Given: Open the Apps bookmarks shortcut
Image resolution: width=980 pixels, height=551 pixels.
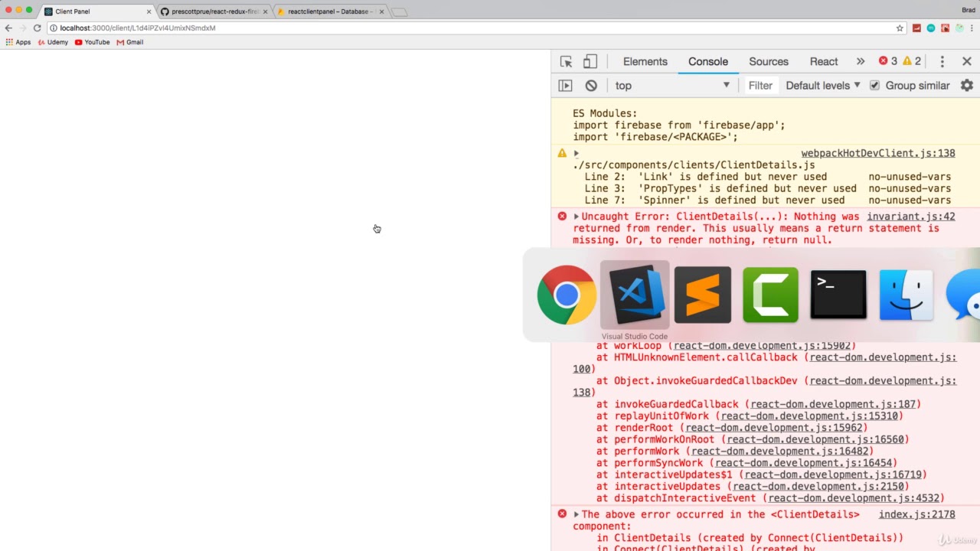Looking at the screenshot, I should tap(18, 42).
